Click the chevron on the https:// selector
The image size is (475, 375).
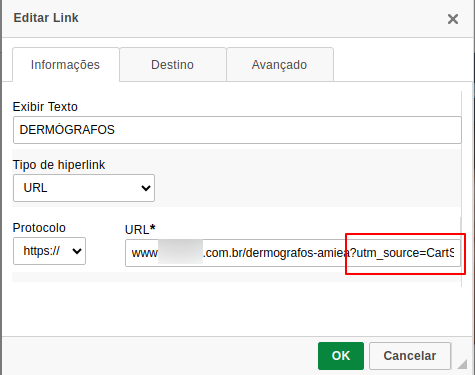pyautogui.click(x=77, y=251)
